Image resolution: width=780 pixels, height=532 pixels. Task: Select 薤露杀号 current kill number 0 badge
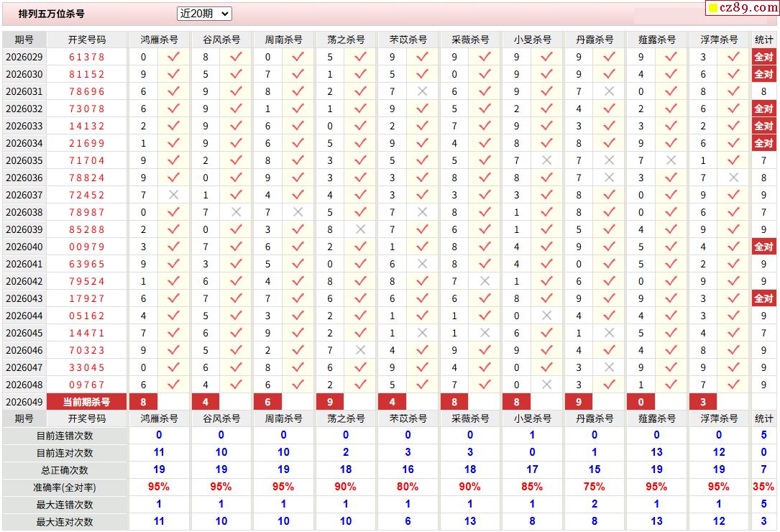(641, 402)
